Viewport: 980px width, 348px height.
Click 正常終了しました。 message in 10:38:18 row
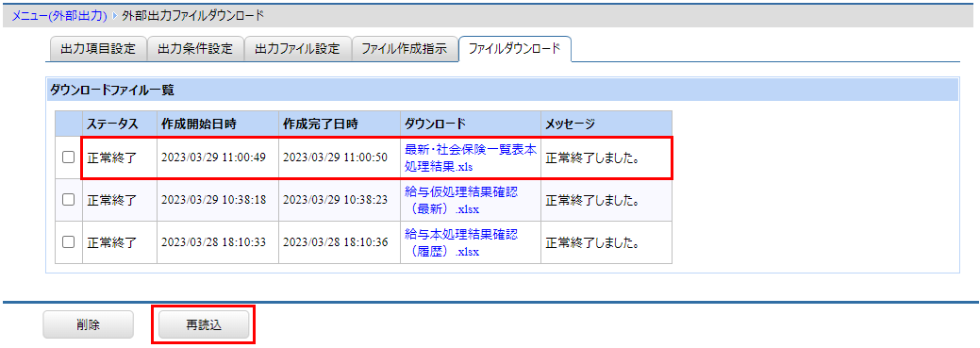(591, 201)
